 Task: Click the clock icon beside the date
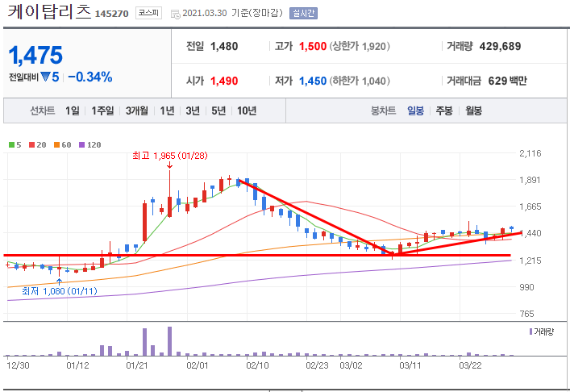[176, 15]
